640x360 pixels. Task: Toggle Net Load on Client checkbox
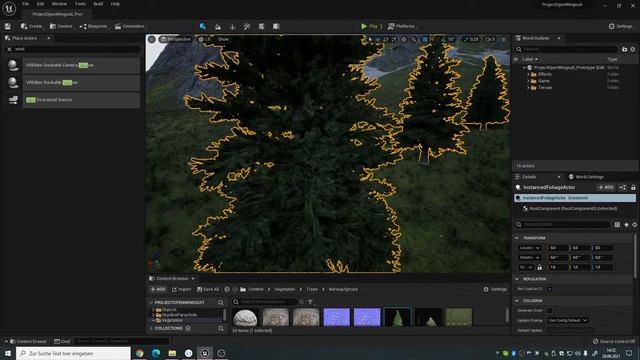[549, 289]
